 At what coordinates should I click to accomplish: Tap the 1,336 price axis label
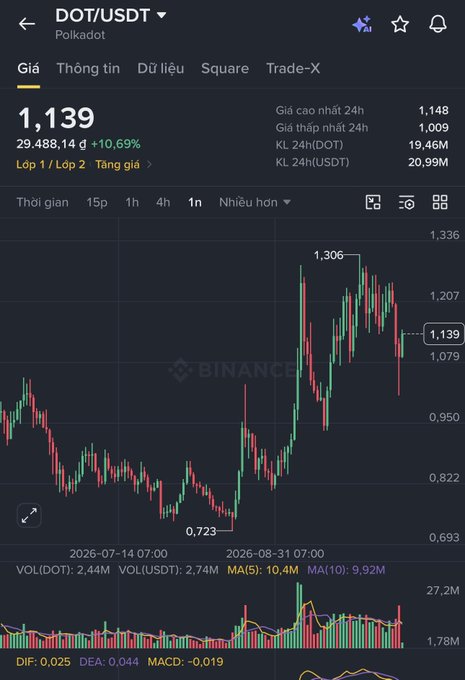point(444,235)
